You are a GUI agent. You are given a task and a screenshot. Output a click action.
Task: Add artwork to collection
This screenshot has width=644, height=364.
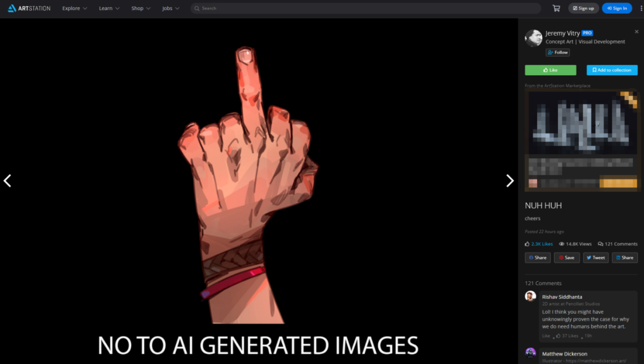(612, 70)
